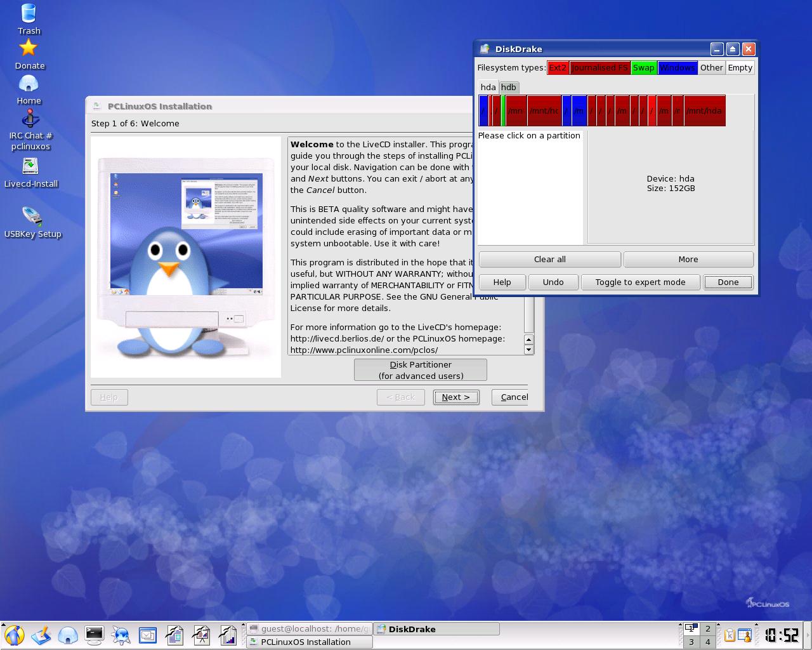
Task: Click the PCLinuxOS Installation title icon
Action: (97, 106)
